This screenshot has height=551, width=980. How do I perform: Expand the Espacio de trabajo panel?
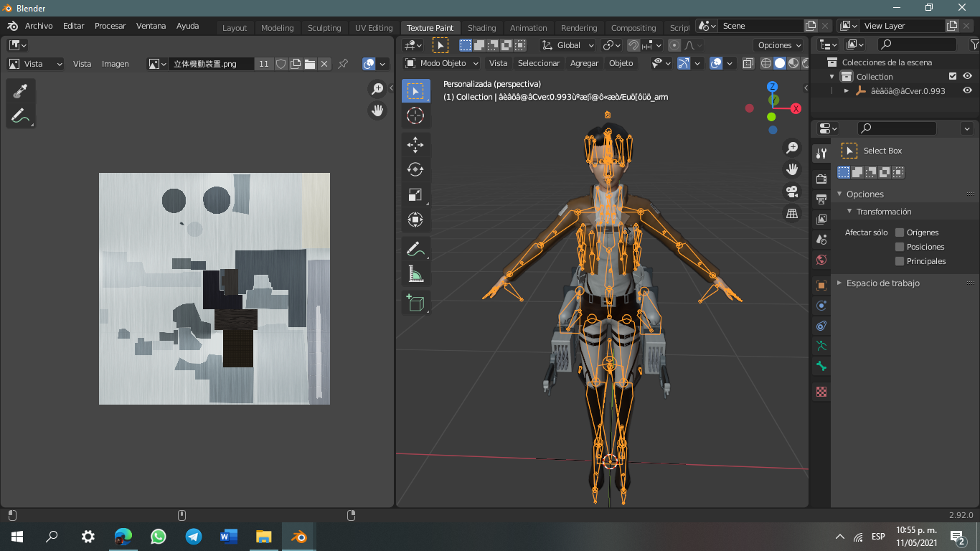tap(840, 283)
